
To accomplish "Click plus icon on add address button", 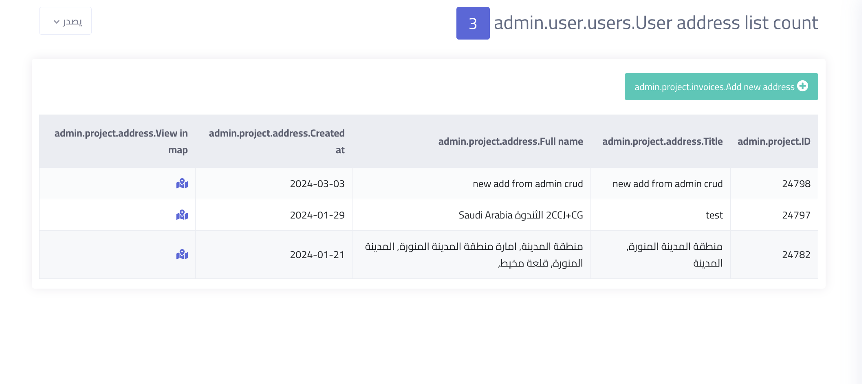I will pyautogui.click(x=803, y=86).
